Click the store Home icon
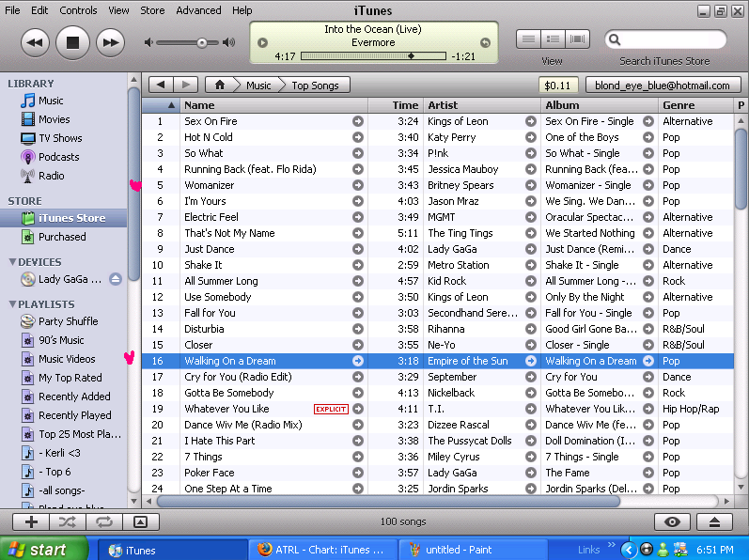Viewport: 749px width, 560px height. click(x=220, y=86)
